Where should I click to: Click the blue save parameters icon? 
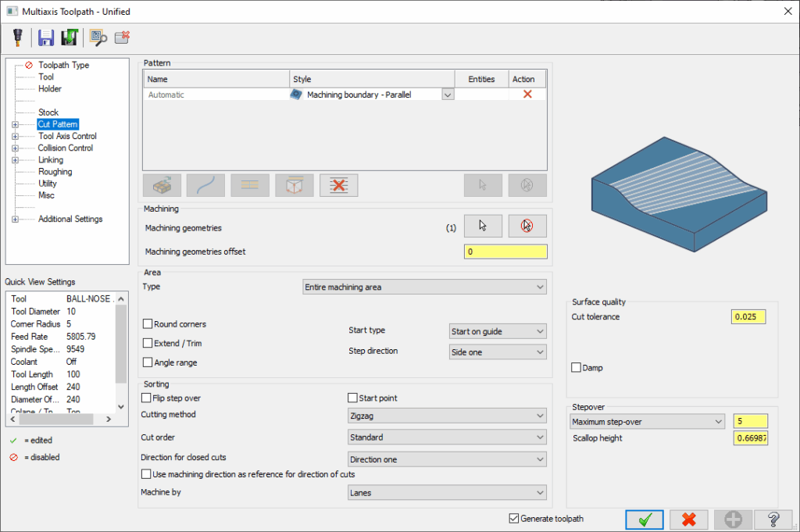46,37
